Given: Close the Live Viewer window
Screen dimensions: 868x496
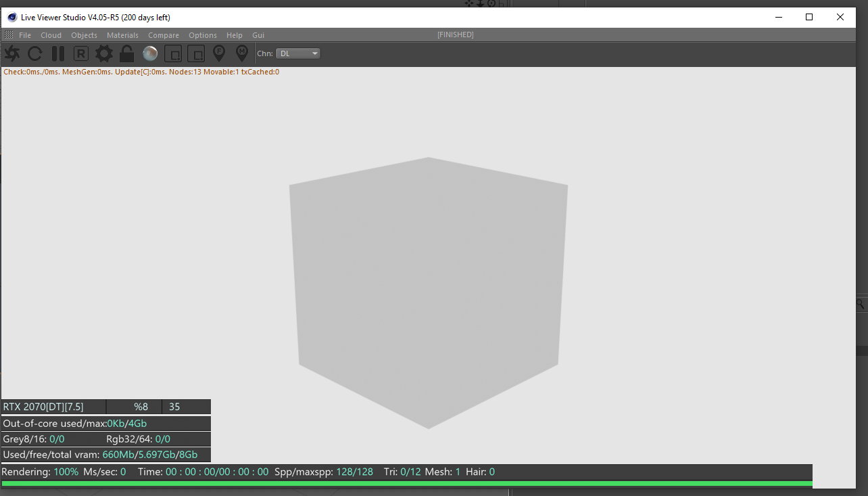Looking at the screenshot, I should coord(840,18).
